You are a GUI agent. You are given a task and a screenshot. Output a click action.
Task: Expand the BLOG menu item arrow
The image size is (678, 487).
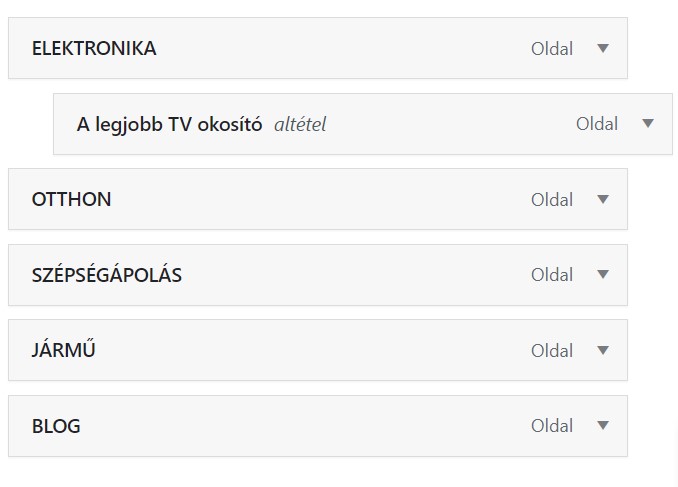click(602, 425)
